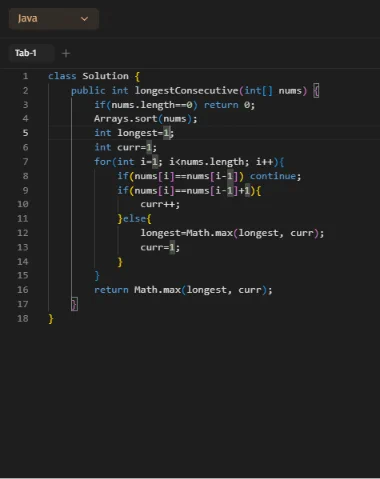
Task: Click line number 12 in the gutter
Action: [23, 233]
